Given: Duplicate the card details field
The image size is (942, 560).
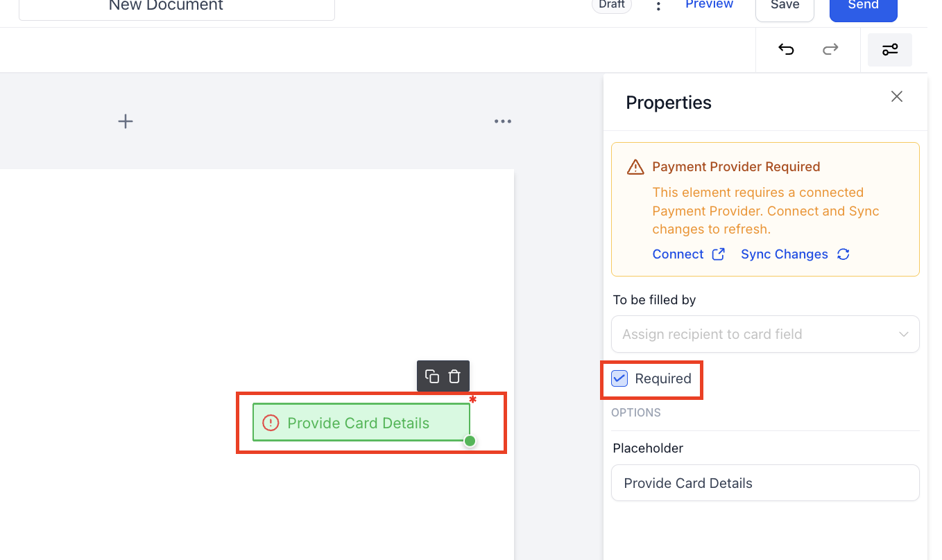Looking at the screenshot, I should coord(432,376).
